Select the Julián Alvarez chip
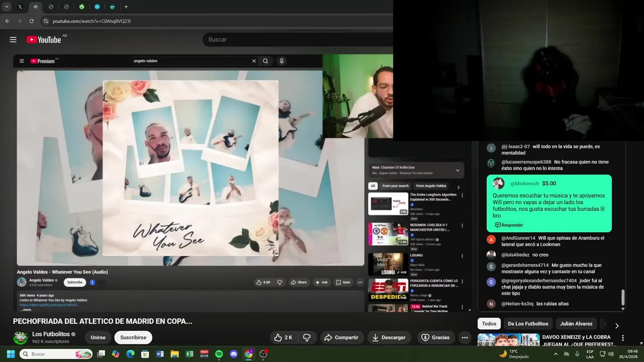This screenshot has height=362, width=644. [x=576, y=324]
